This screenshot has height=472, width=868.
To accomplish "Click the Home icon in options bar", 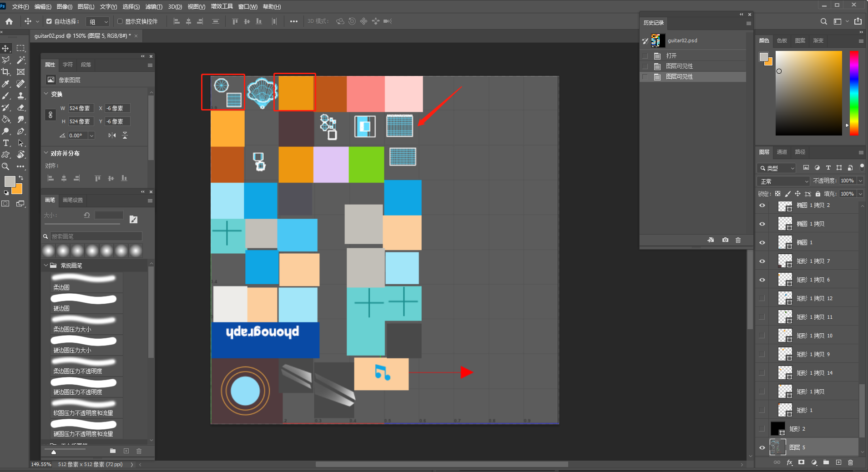I will point(9,21).
